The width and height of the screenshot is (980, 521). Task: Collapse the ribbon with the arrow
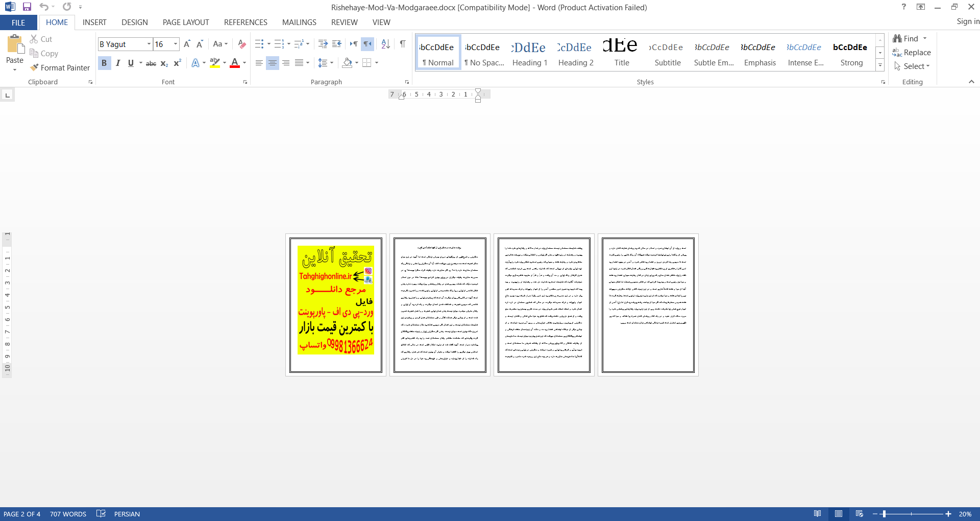coord(971,82)
